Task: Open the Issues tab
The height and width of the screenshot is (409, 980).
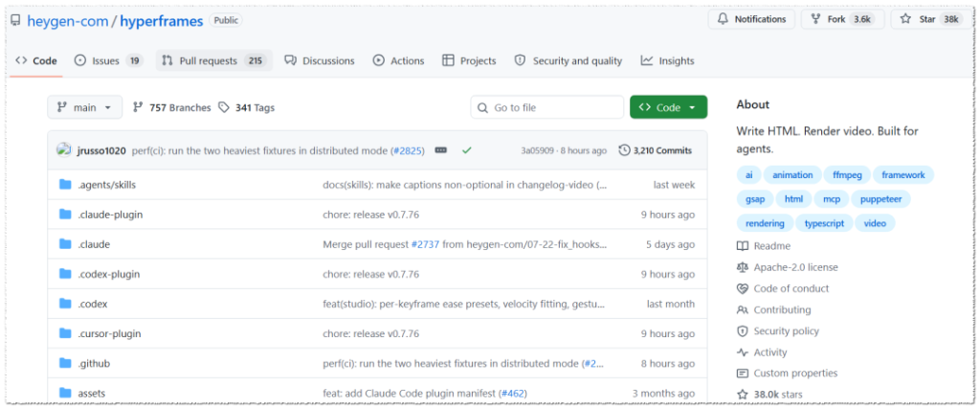Action: tap(109, 60)
